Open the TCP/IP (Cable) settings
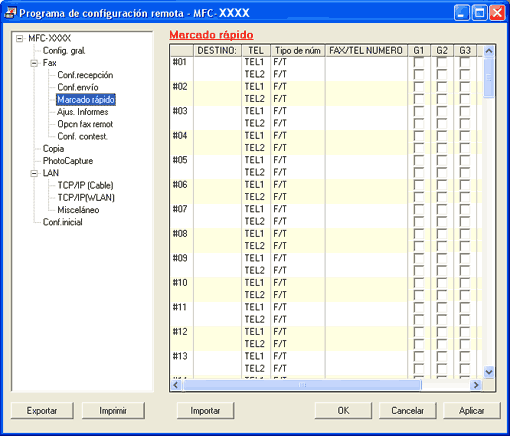Screen dimensions: 510x436 (x=86, y=185)
